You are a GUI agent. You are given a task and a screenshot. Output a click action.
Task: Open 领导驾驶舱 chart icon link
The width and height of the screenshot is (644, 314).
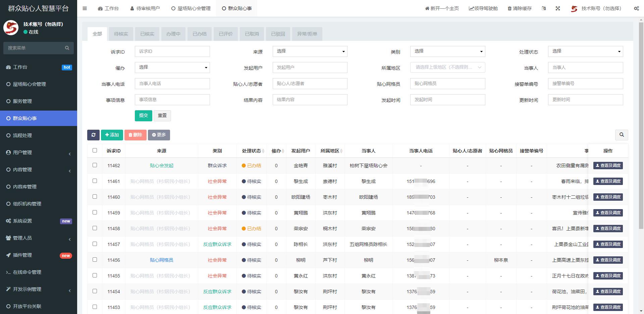pyautogui.click(x=483, y=8)
